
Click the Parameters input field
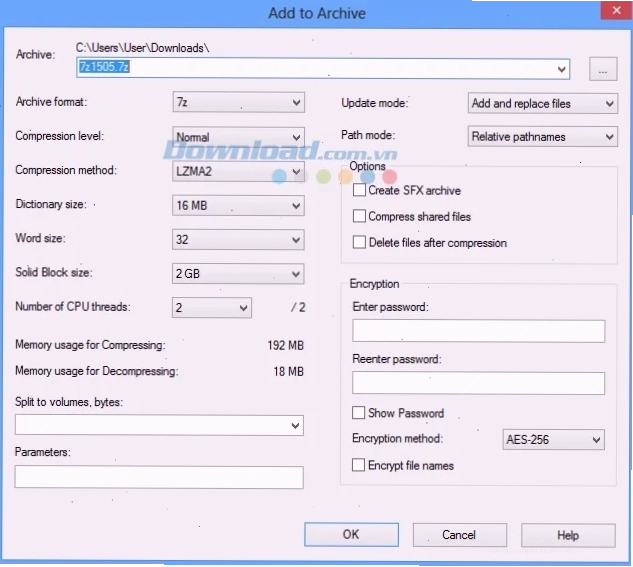click(159, 477)
